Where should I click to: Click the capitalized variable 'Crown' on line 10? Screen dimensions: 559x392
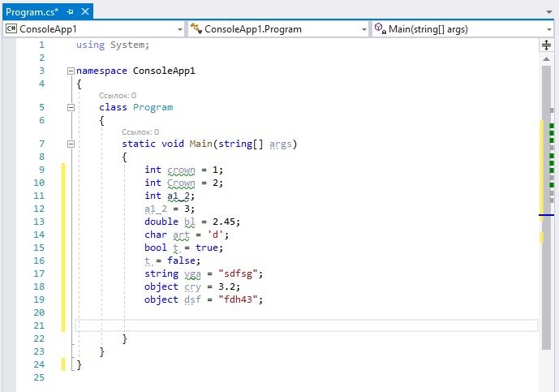[181, 183]
